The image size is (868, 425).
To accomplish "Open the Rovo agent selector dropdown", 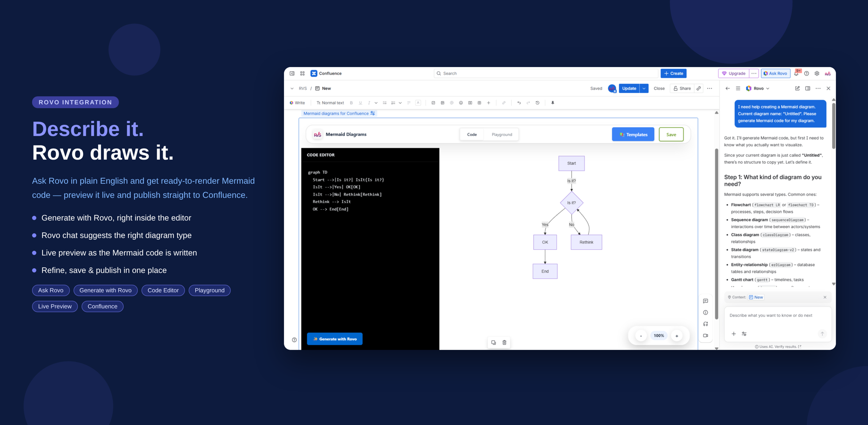I will [758, 88].
